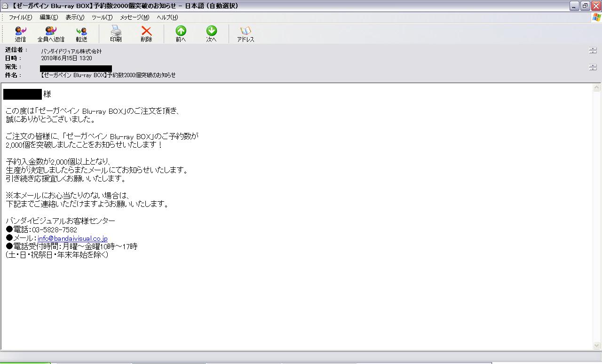Click the scroll down arrow of message body
The image size is (602, 364).
coord(597,346)
